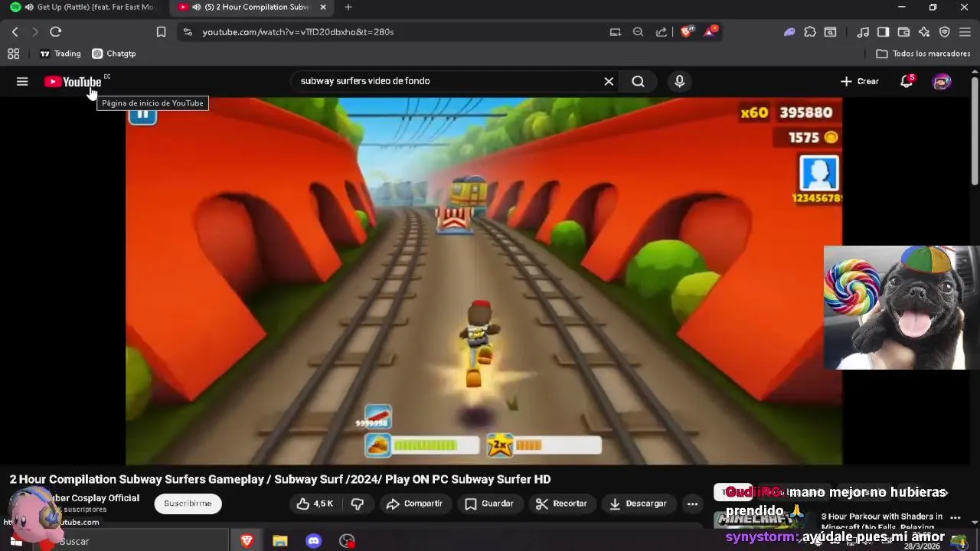Open apps grid on bookmarks bar
Screen dimensions: 980x551
(x=13, y=54)
